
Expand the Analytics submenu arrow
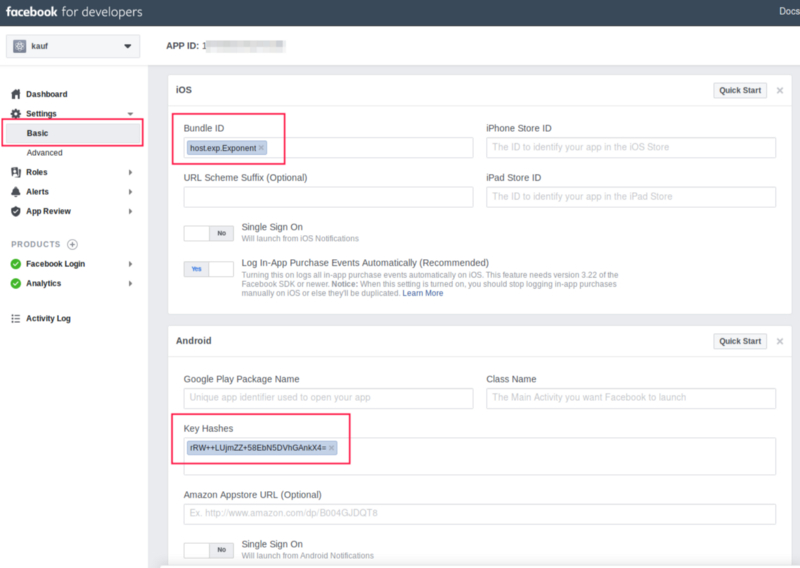130,283
